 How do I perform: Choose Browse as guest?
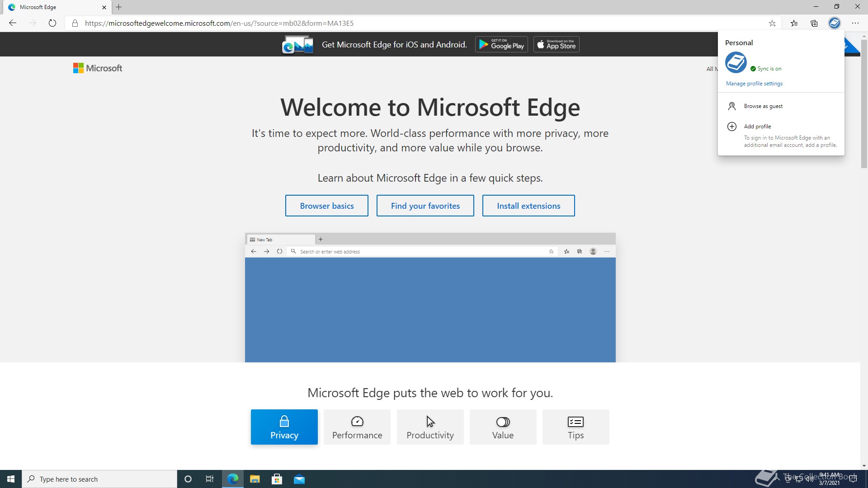point(781,106)
